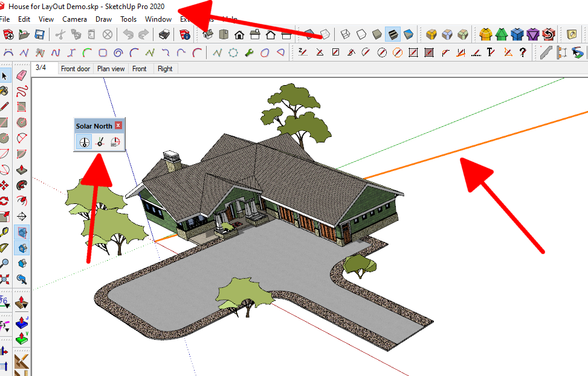Open Model Info from toolbar

coord(185,35)
